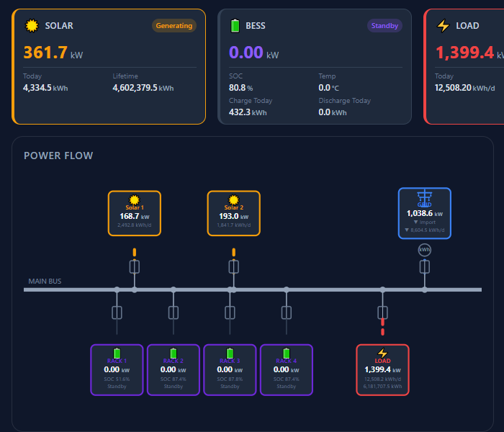Click the battery icon in RACK 3
This screenshot has height=432, width=504.
tap(230, 354)
